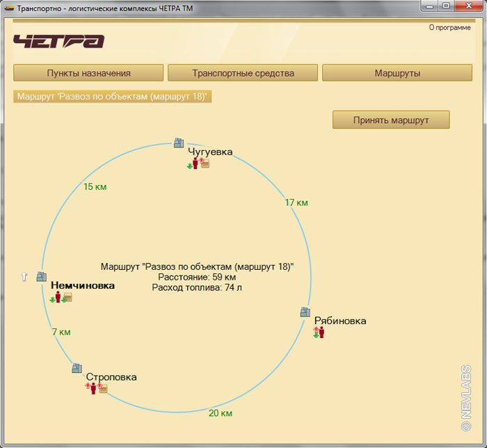This screenshot has height=448, width=487.
Task: Click the building icon at Рябиновка
Action: tap(305, 312)
